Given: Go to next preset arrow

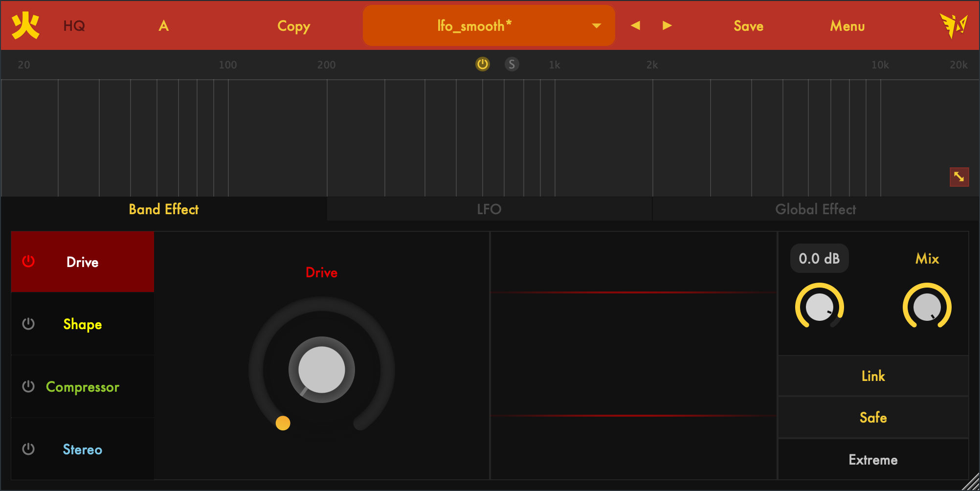Looking at the screenshot, I should (667, 25).
